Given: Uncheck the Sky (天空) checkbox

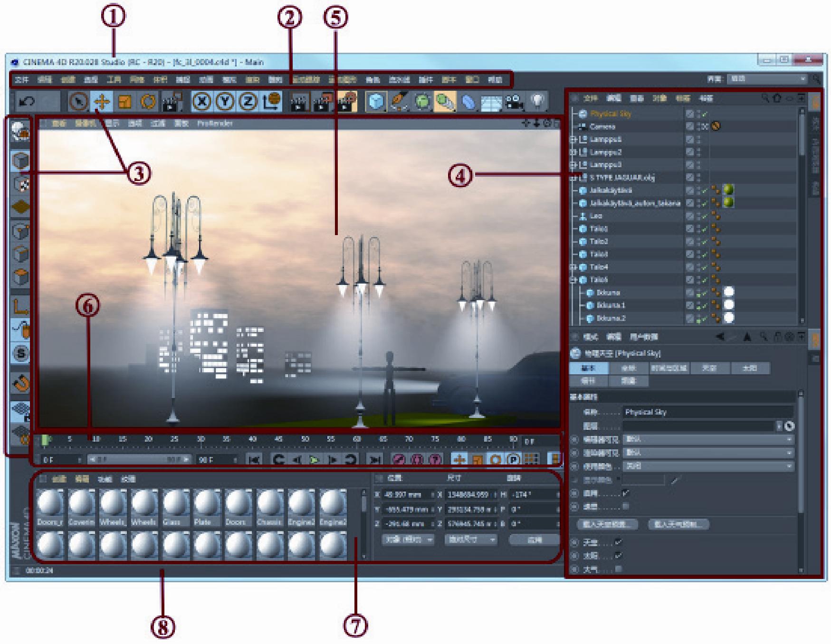Looking at the screenshot, I should point(618,542).
